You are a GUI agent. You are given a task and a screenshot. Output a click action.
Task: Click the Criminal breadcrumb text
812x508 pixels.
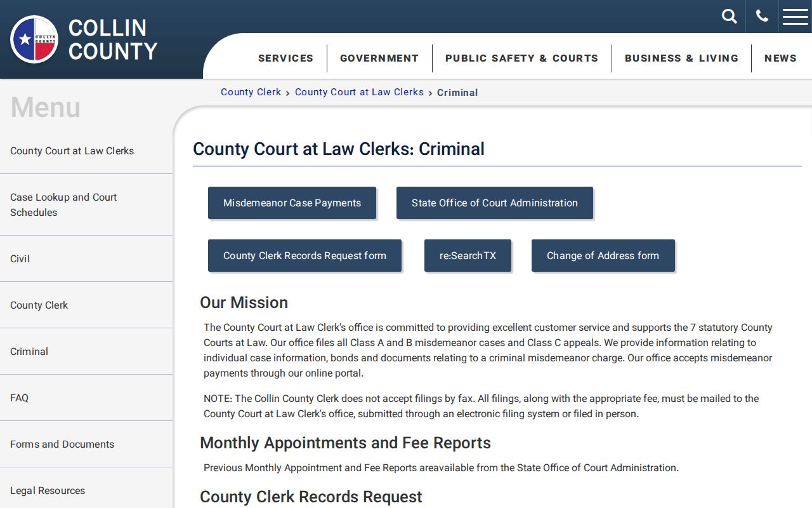click(x=457, y=93)
